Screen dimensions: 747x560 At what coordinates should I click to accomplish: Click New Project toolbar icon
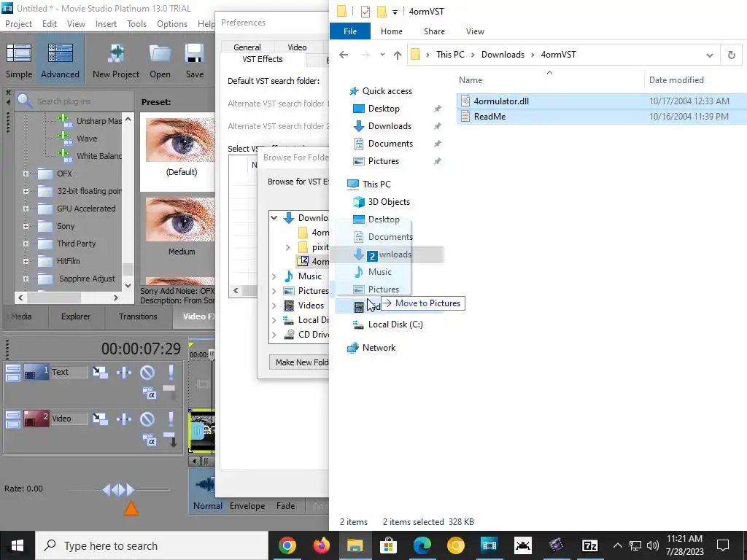(x=116, y=61)
